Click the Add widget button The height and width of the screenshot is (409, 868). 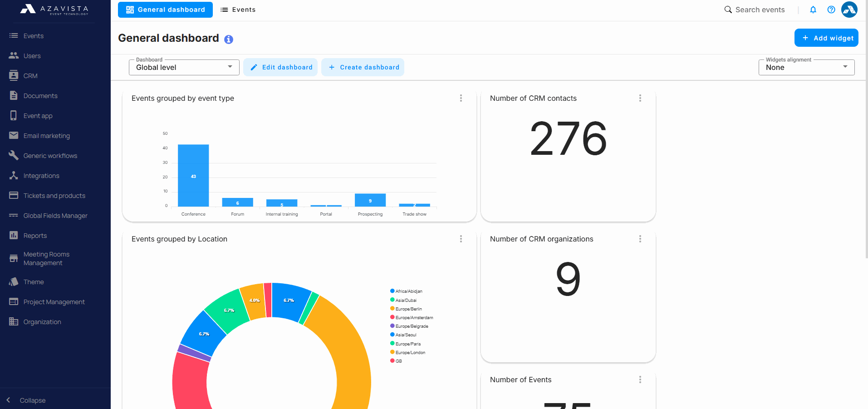click(826, 38)
